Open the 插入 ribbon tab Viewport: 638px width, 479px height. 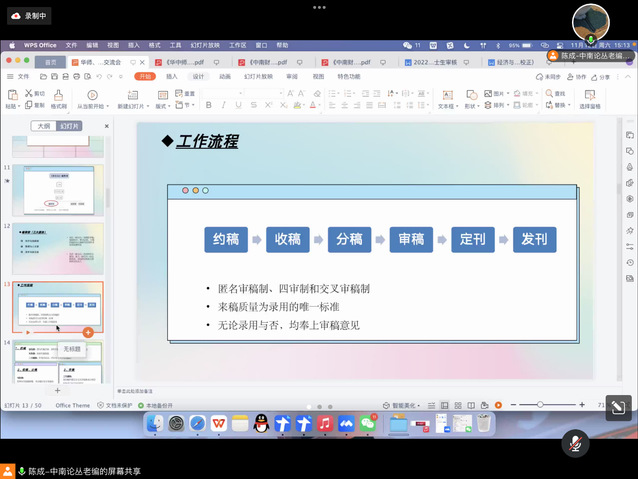[x=172, y=76]
